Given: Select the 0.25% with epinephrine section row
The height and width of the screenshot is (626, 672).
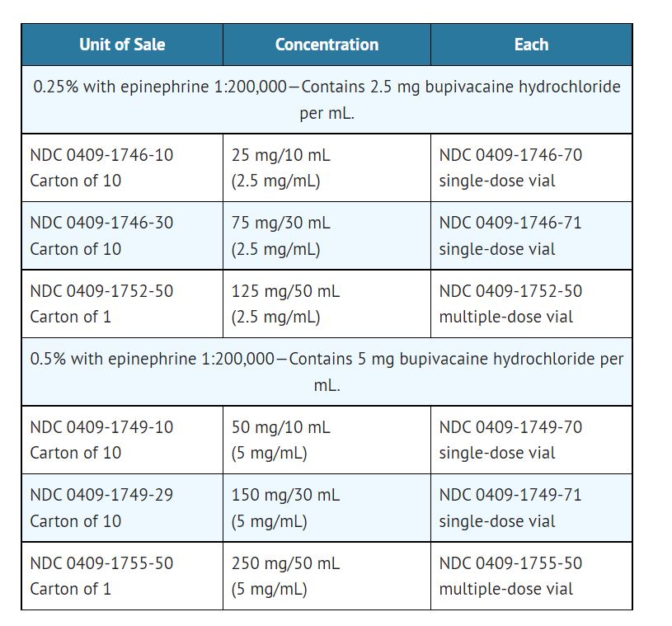Looking at the screenshot, I should pos(327,99).
